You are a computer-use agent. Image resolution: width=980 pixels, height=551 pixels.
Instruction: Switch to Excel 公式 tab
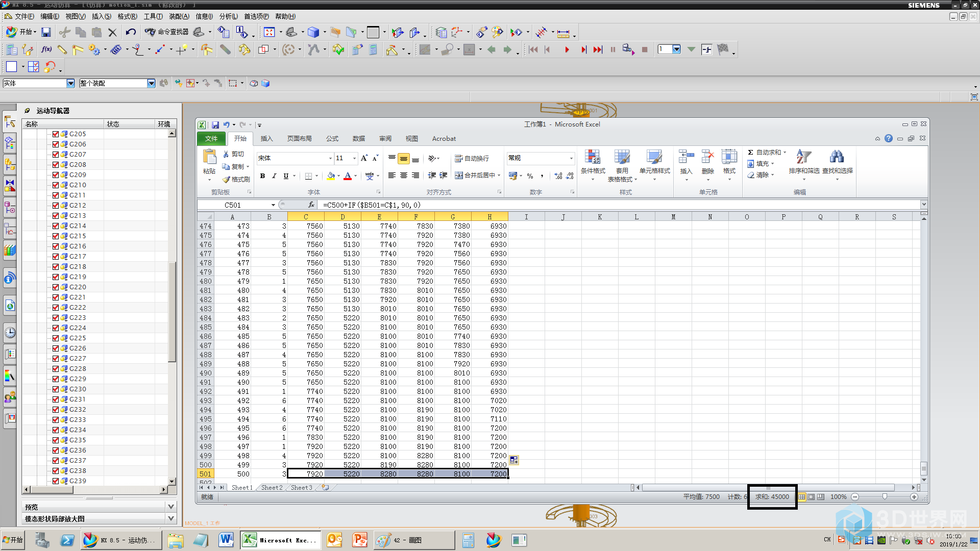[332, 139]
